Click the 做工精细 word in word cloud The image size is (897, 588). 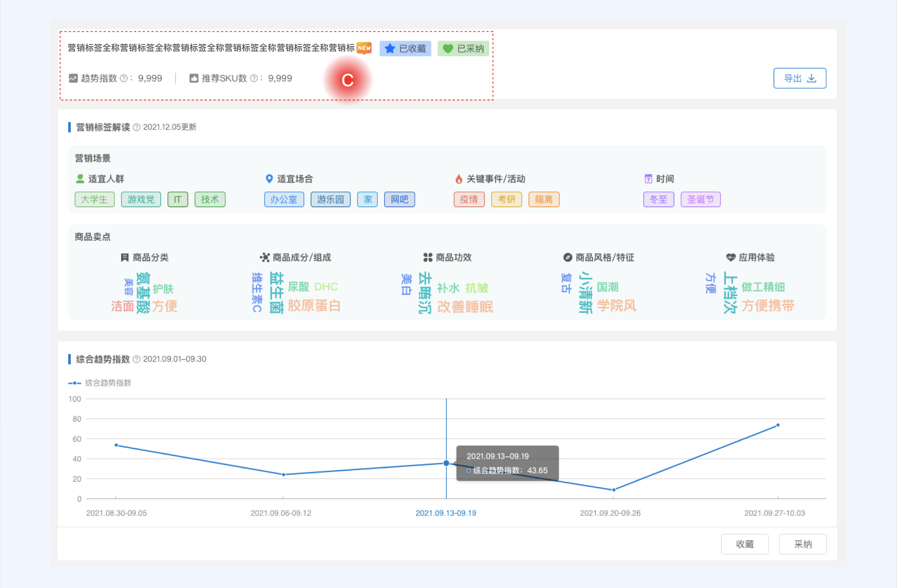coord(763,287)
